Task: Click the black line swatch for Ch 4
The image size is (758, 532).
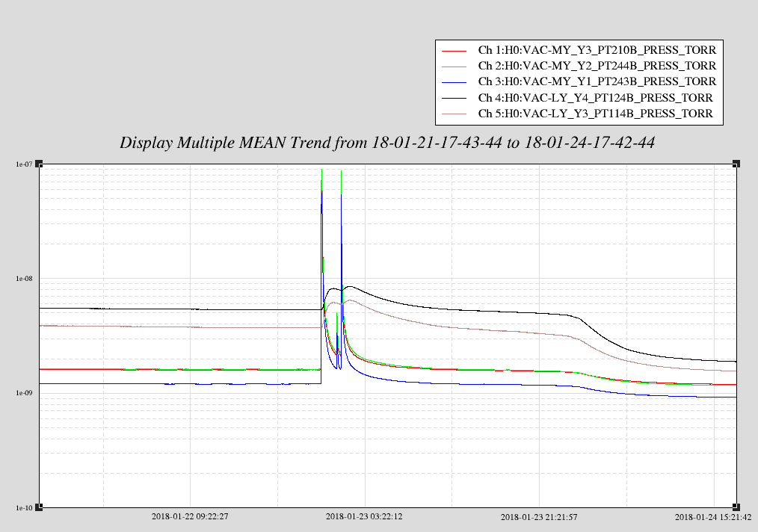Action: click(455, 98)
